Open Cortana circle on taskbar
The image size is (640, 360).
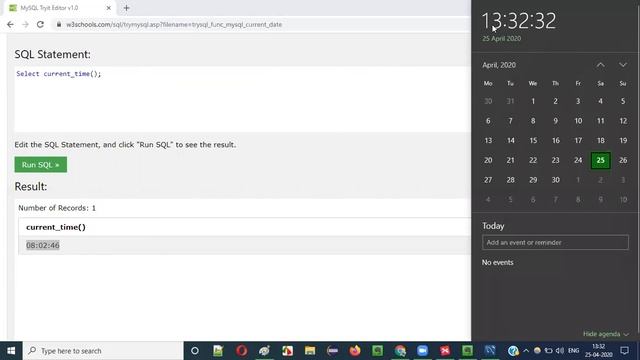click(195, 351)
